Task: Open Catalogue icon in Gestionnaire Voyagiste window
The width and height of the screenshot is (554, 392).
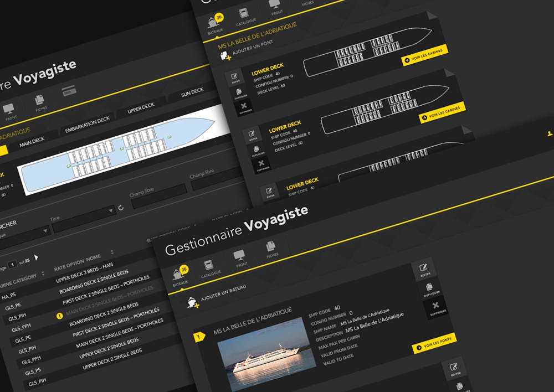Action: tap(208, 266)
